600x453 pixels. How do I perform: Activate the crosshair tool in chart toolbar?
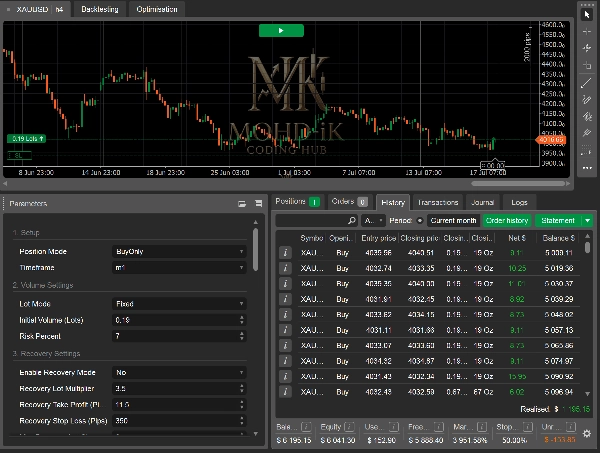587,31
